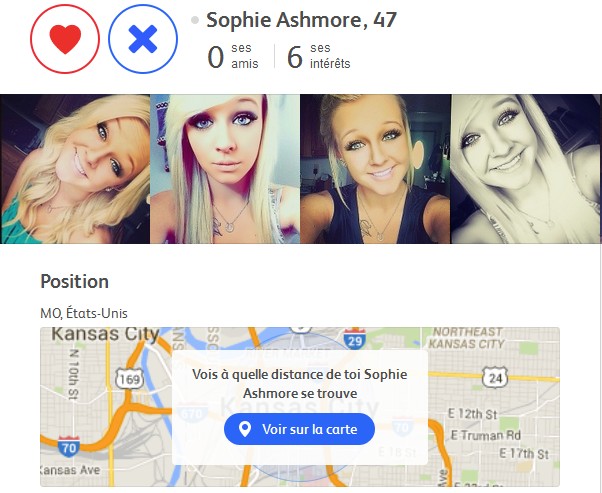Open Voir sur la carte button
This screenshot has height=493, width=602.
pyautogui.click(x=299, y=429)
